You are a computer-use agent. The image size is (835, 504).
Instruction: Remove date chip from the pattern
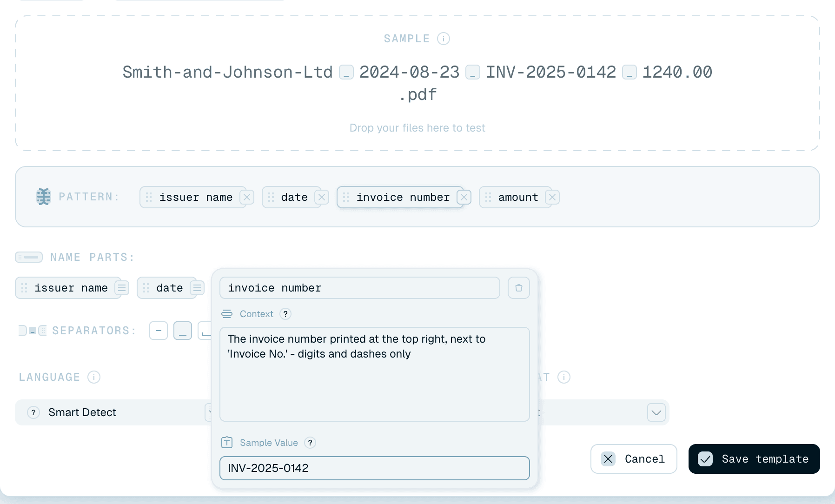[x=322, y=197]
